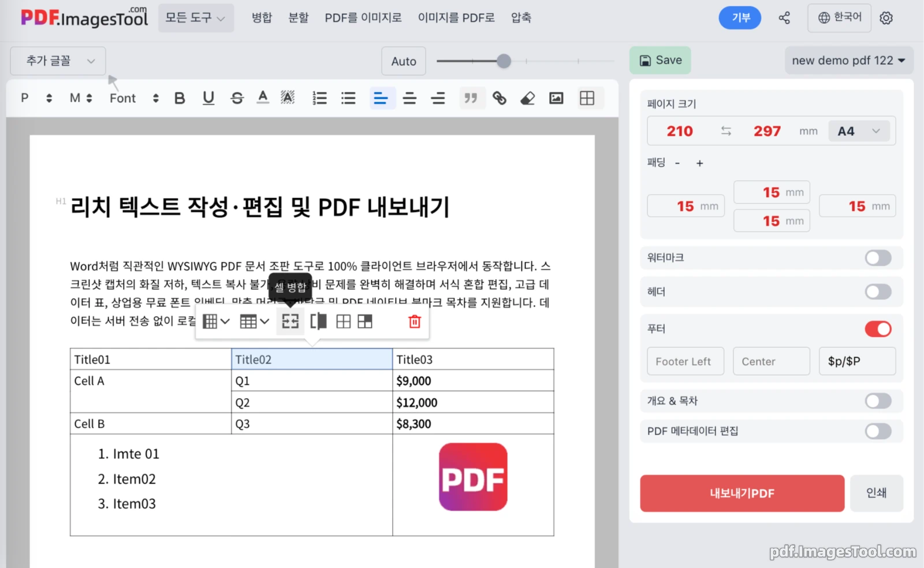
Task: Toggle bold formatting
Action: point(180,98)
